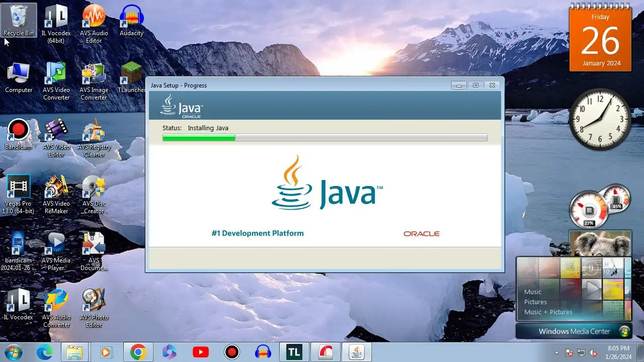Open Windows Media Center gadget button
The height and width of the screenshot is (362, 644).
(574, 331)
